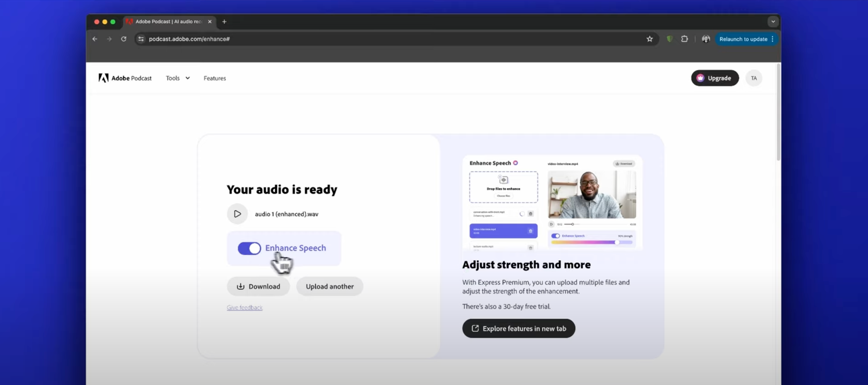Open a new browser tab
The height and width of the screenshot is (385, 868).
pyautogui.click(x=224, y=22)
